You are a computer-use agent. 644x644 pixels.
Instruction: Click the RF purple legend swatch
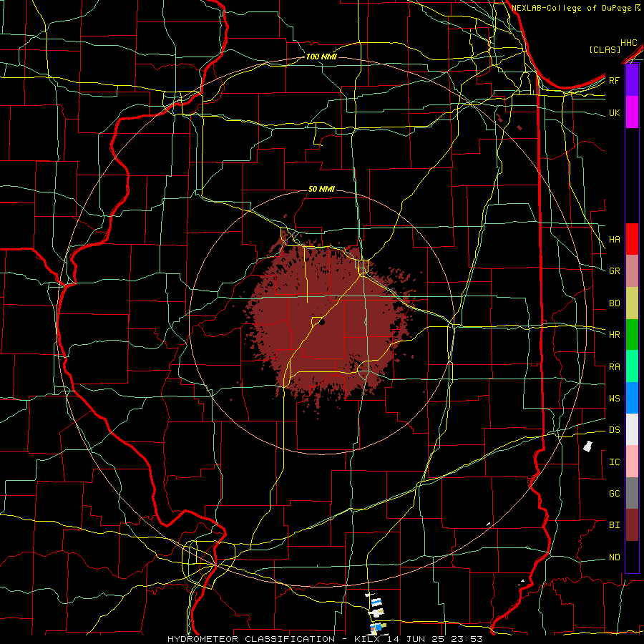click(632, 80)
